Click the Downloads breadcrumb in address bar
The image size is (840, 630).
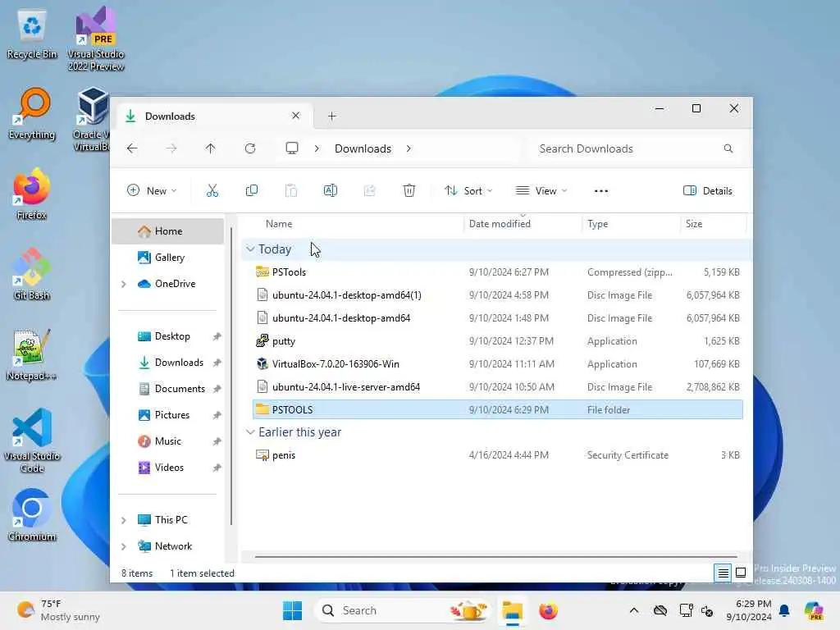click(363, 148)
